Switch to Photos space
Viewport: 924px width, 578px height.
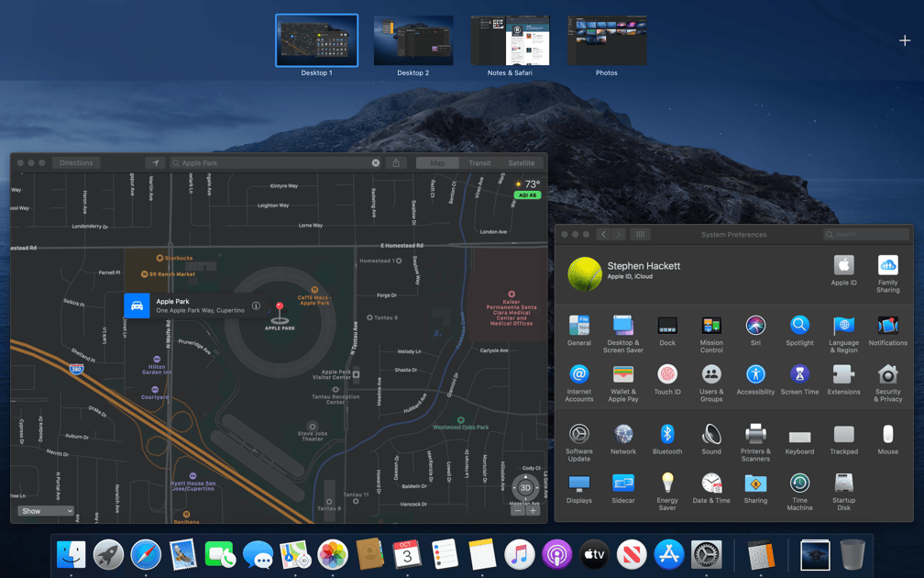(607, 40)
